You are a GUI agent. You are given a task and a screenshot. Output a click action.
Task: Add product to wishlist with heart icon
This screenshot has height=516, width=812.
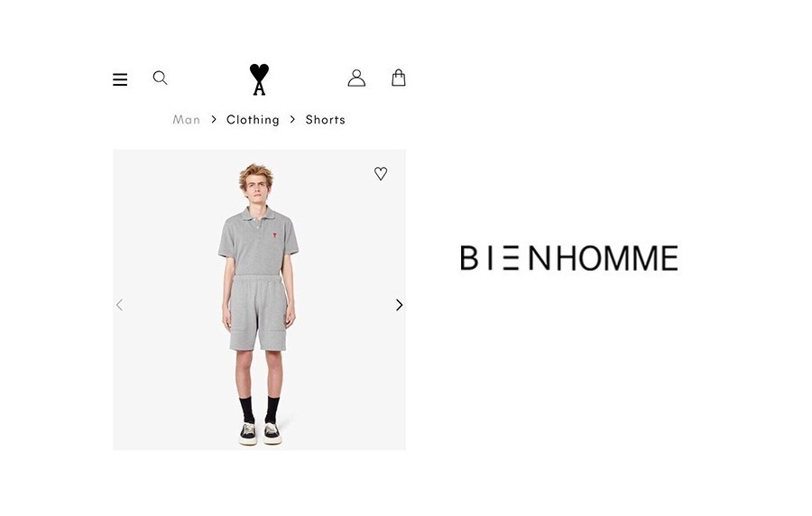(381, 173)
